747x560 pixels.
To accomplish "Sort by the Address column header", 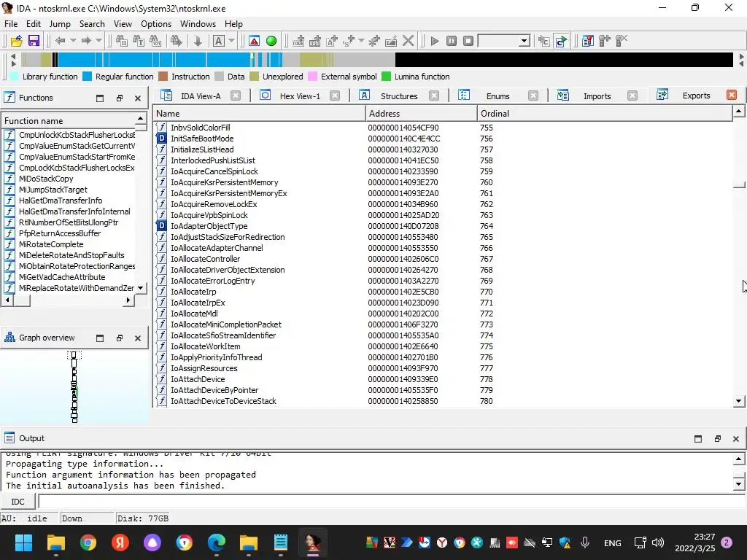I will pyautogui.click(x=422, y=113).
